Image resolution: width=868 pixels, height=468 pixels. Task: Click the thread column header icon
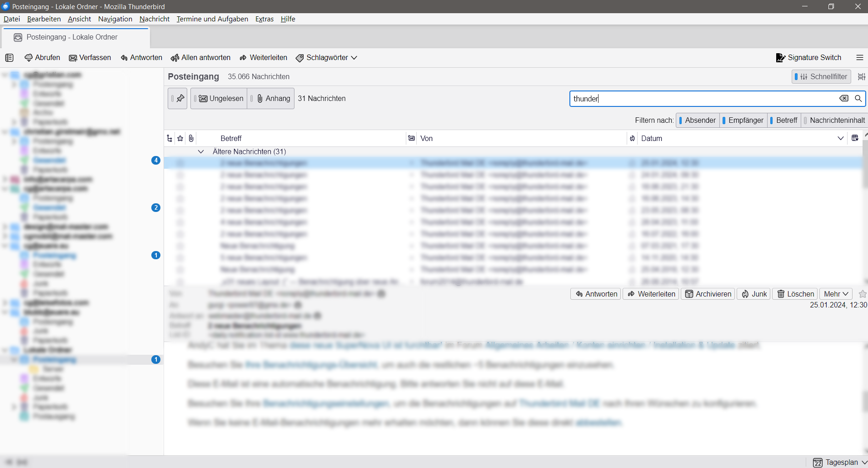pos(170,139)
